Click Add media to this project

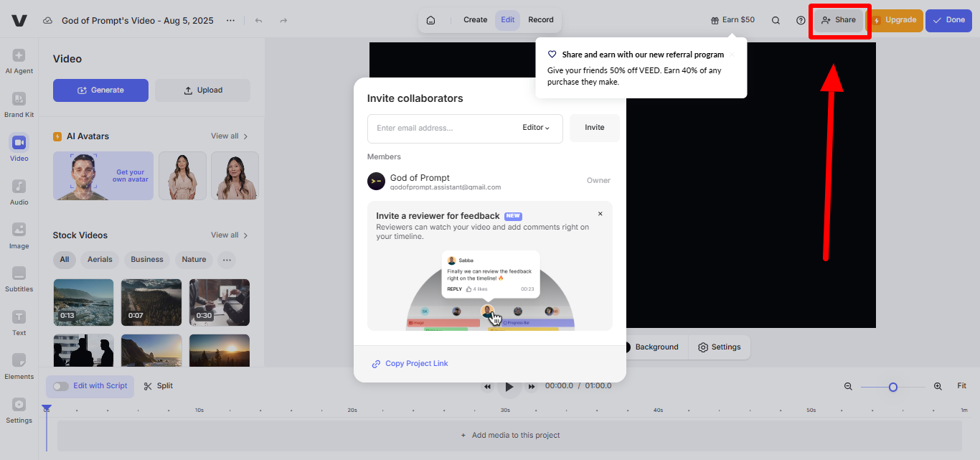pos(510,436)
